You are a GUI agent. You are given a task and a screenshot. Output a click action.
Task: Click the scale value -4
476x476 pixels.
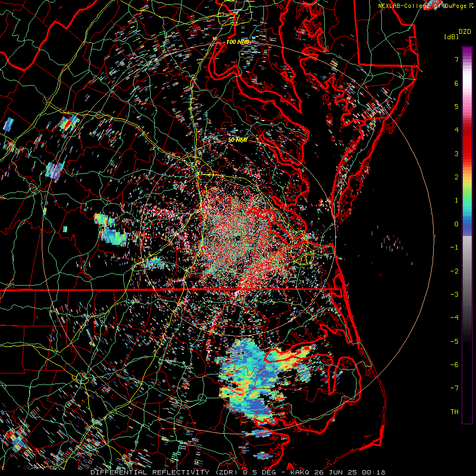454,318
